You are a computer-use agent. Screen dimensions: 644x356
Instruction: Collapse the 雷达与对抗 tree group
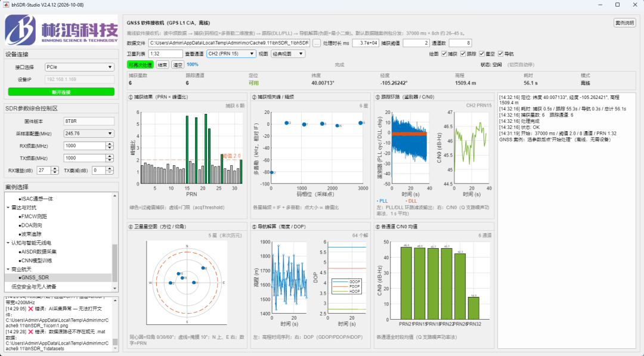[x=8, y=208]
